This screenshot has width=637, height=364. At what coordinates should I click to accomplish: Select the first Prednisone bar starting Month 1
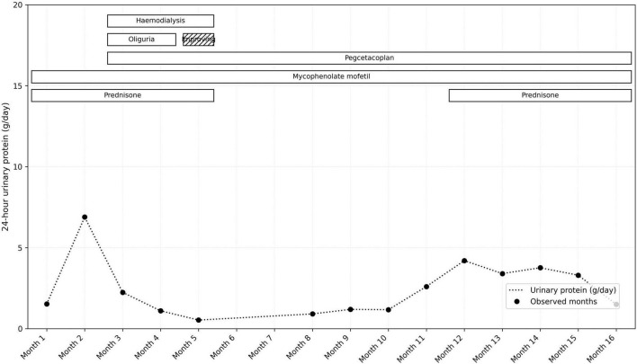coord(122,95)
